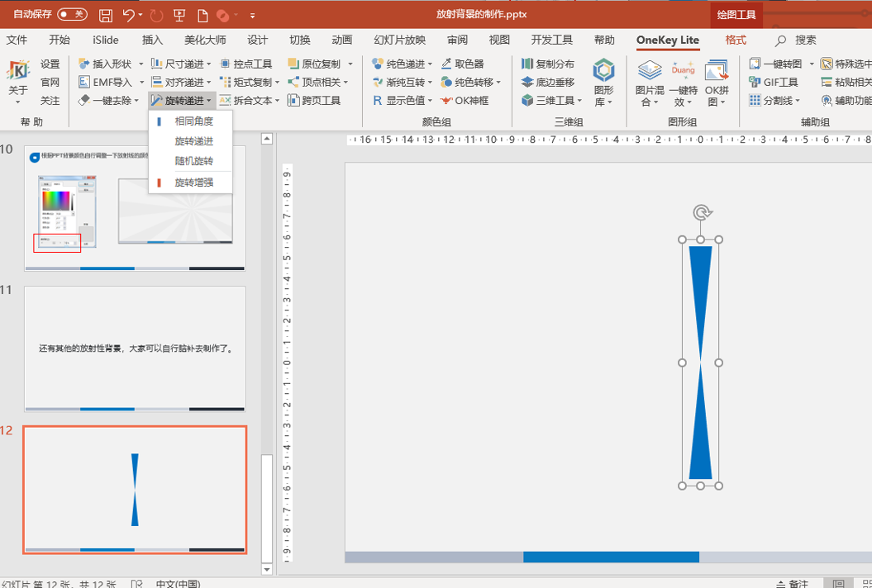The height and width of the screenshot is (588, 872).
Task: Click the 官网 link button
Action: click(x=50, y=82)
